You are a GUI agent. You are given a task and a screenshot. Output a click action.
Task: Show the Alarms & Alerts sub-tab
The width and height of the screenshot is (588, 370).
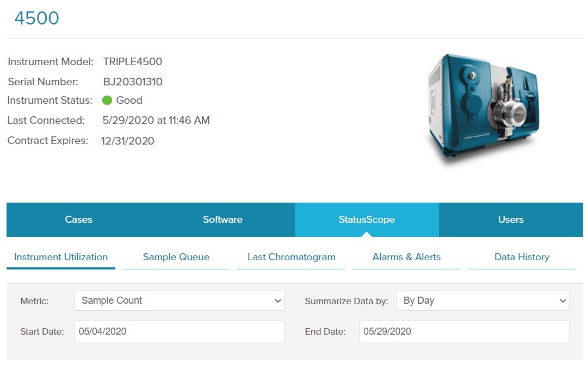[406, 257]
